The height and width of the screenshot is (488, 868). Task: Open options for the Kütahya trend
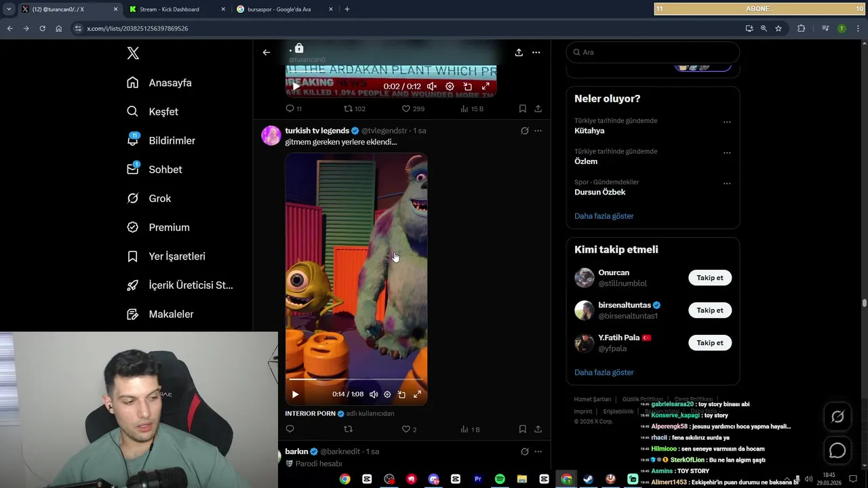click(x=727, y=123)
